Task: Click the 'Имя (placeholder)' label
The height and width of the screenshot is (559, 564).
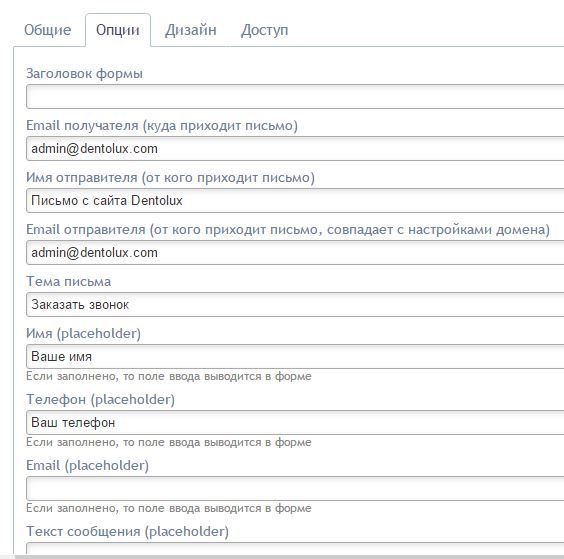Action: click(x=83, y=333)
